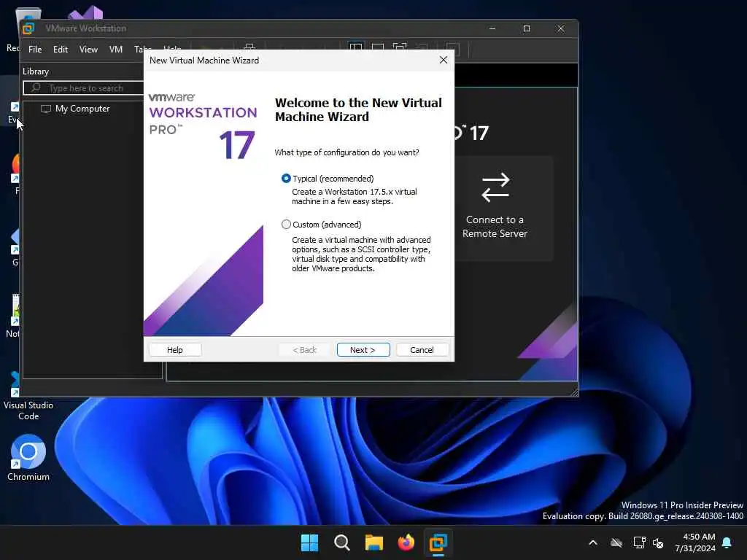Image resolution: width=747 pixels, height=560 pixels.
Task: Open the Edit menu in VMware Workstation
Action: 61,49
